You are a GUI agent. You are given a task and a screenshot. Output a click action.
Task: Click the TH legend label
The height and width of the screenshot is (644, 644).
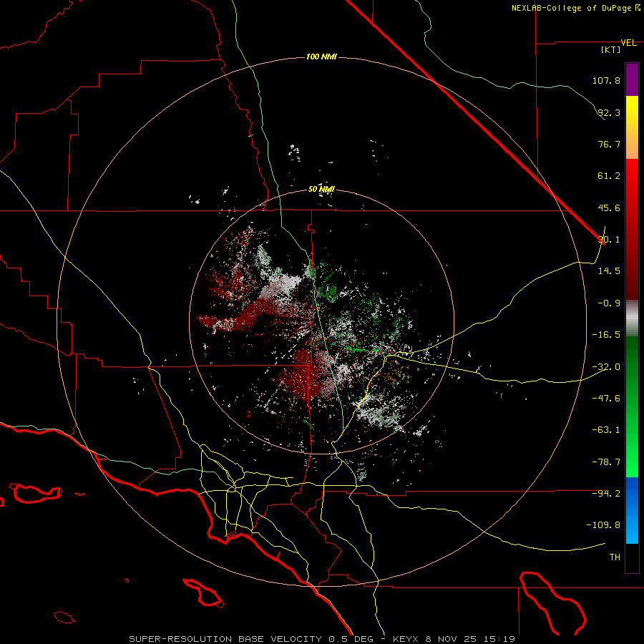615,557
